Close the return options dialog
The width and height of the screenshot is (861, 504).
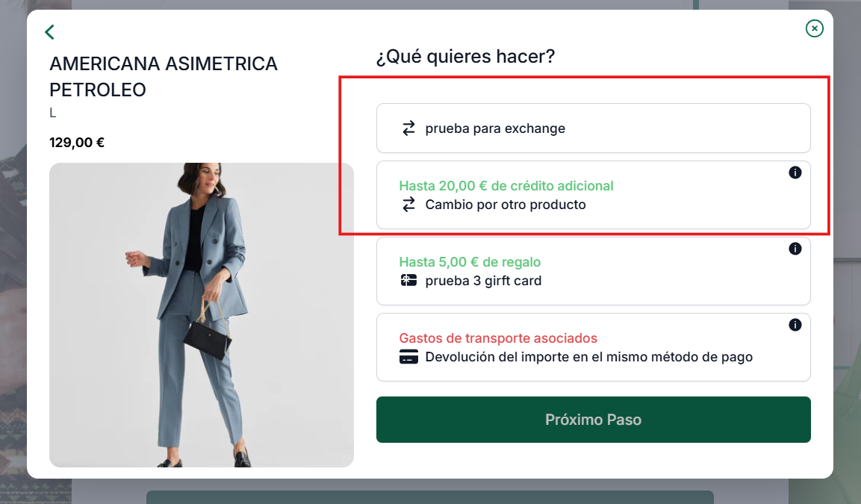pos(814,28)
